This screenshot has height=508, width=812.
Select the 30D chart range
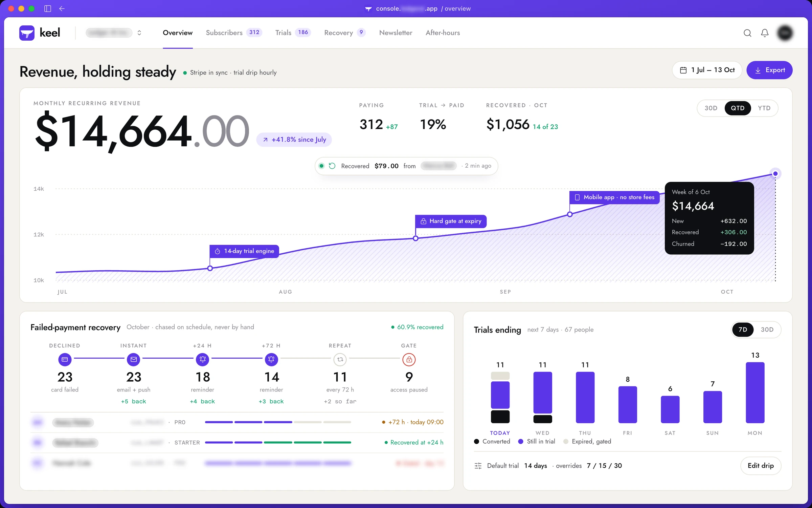point(711,108)
